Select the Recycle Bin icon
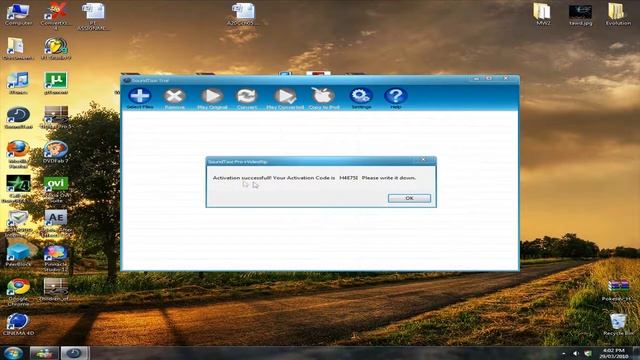Screen dimensions: 640x360 tap(618, 324)
